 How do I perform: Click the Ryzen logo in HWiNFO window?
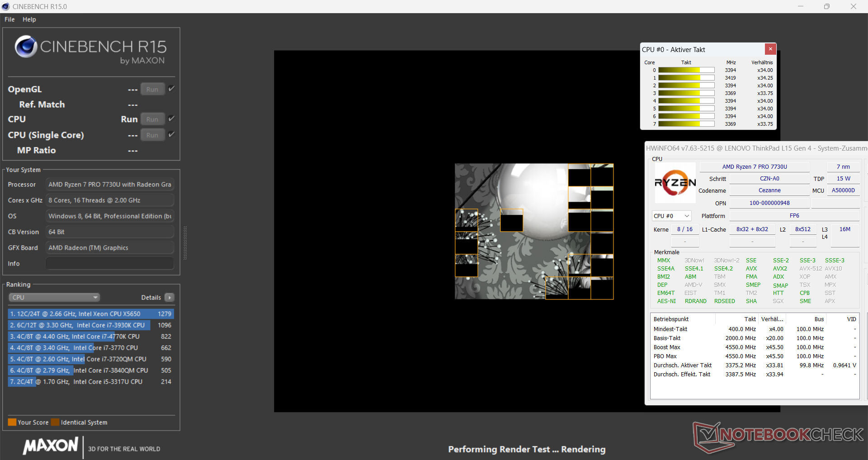pyautogui.click(x=675, y=183)
